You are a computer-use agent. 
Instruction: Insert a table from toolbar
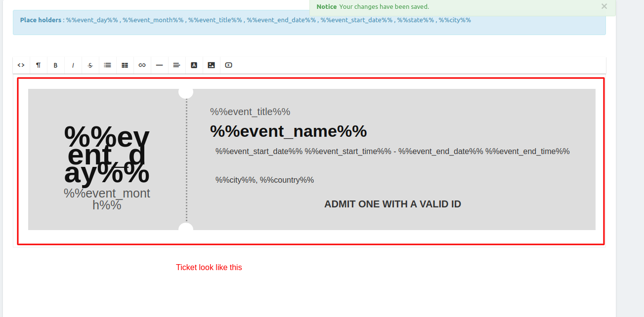pos(125,65)
